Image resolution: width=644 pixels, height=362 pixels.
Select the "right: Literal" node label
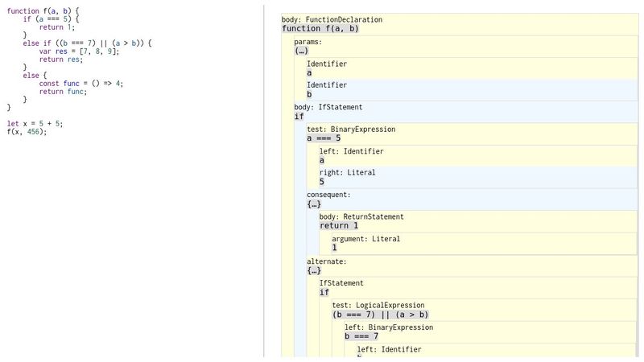[x=348, y=172]
